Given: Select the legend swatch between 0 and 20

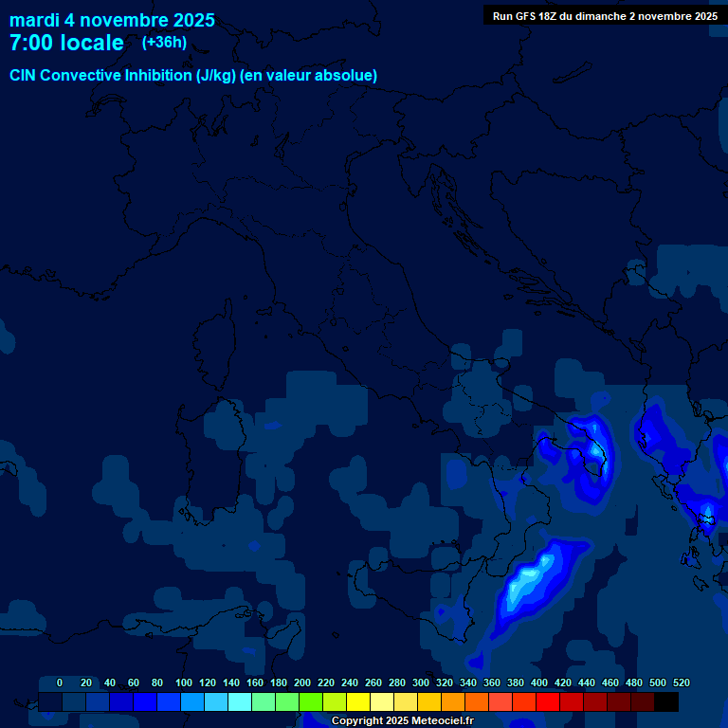Looking at the screenshot, I should (74, 701).
